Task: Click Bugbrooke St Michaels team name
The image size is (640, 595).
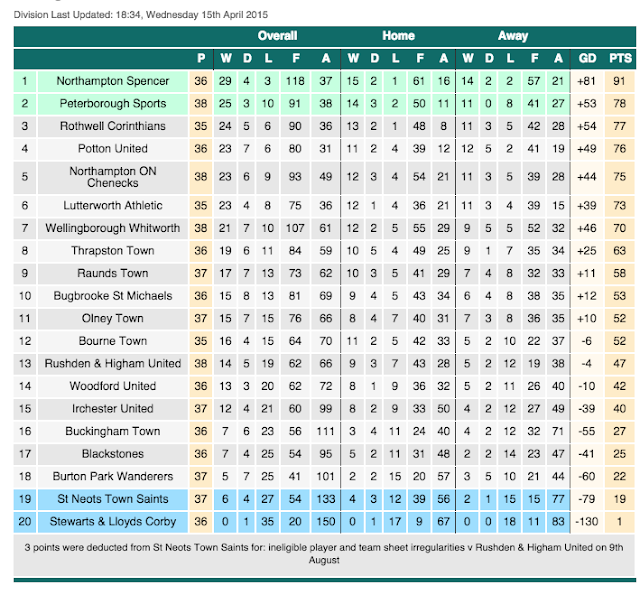Action: (x=113, y=295)
